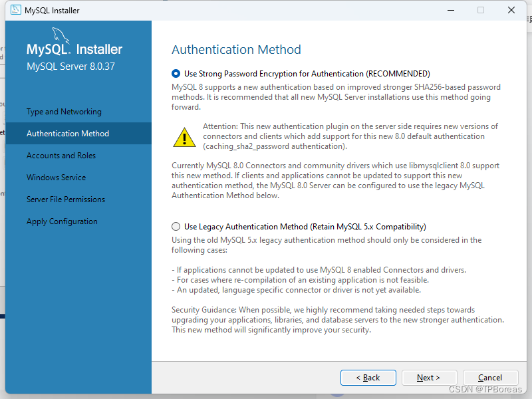This screenshot has height=399, width=532.
Task: Go to Accounts and Roles step
Action: tap(61, 156)
